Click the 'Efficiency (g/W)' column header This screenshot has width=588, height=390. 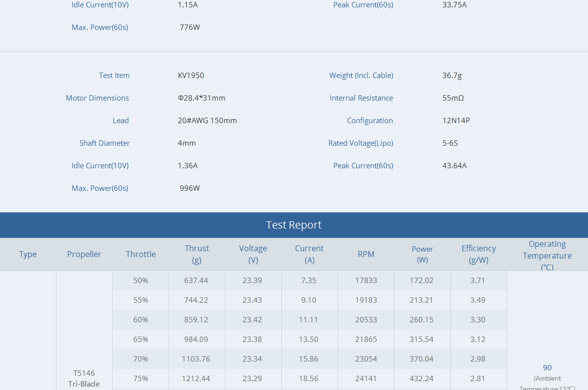tap(479, 254)
